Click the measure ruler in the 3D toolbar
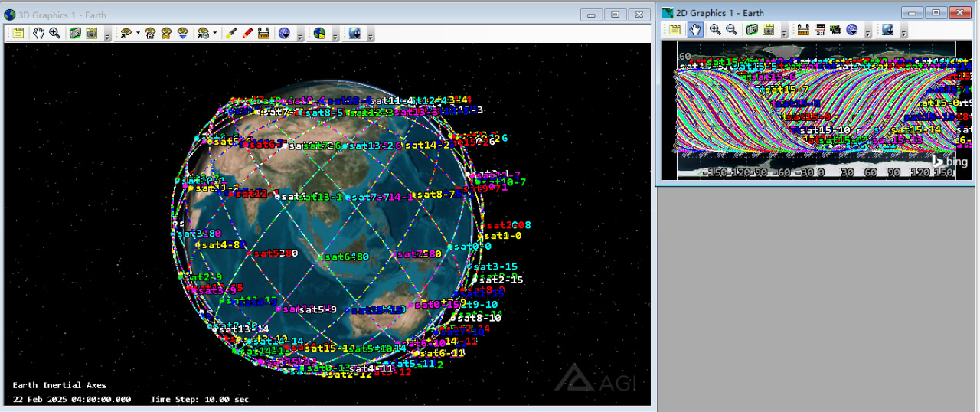This screenshot has width=980, height=412. [263, 33]
